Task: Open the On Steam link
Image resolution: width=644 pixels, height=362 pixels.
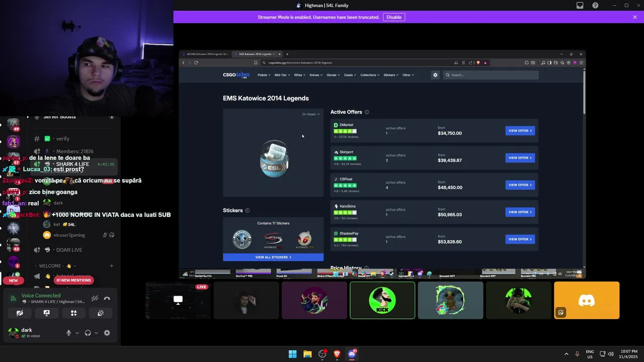Action: tap(310, 114)
